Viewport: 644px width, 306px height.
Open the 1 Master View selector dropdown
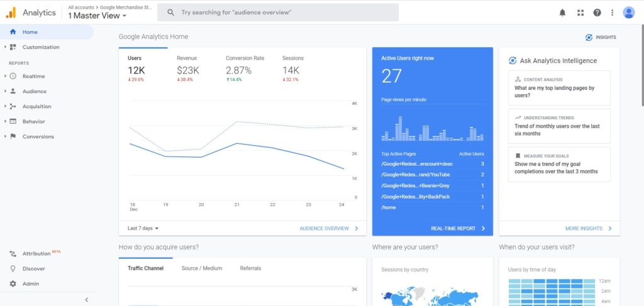click(x=97, y=16)
